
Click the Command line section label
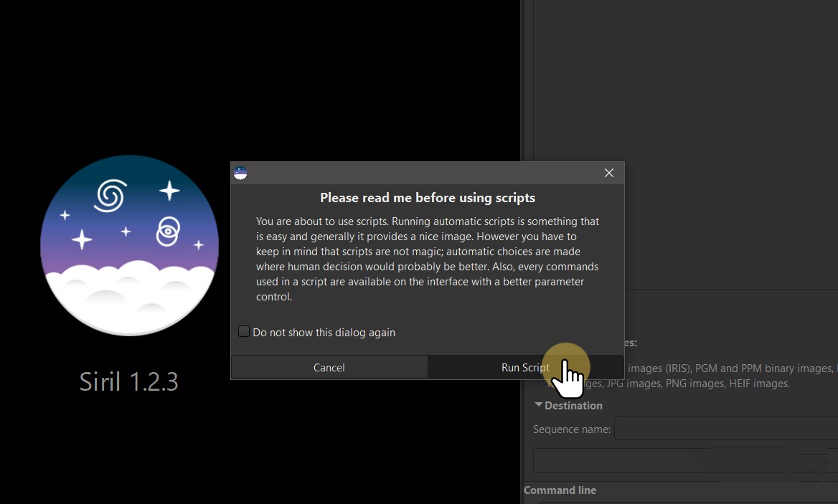coord(560,490)
